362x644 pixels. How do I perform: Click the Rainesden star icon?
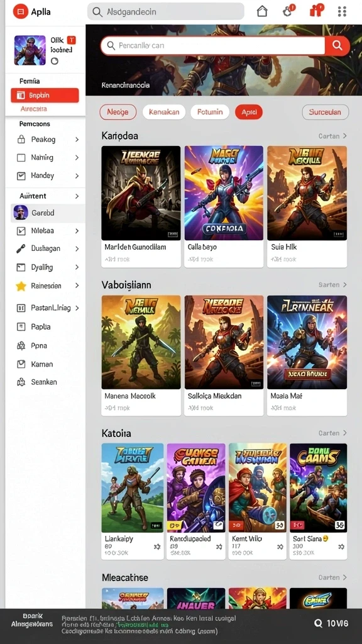tap(21, 286)
